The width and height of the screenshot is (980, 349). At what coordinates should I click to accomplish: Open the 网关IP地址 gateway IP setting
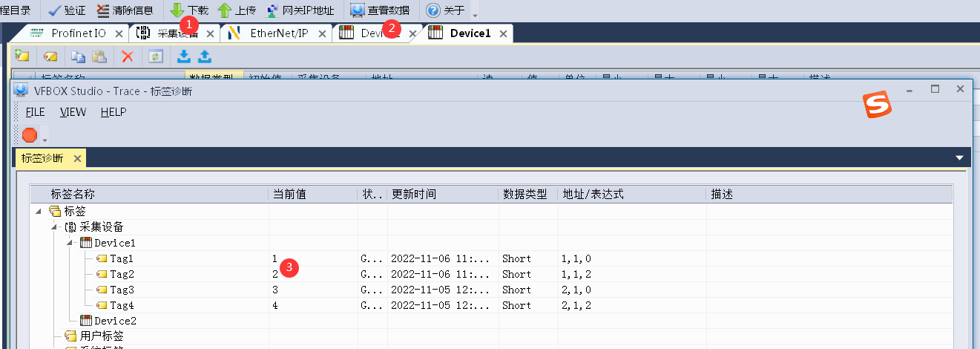click(300, 10)
